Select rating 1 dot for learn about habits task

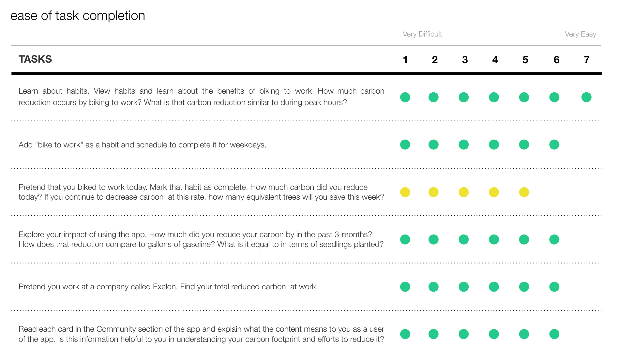pos(405,97)
